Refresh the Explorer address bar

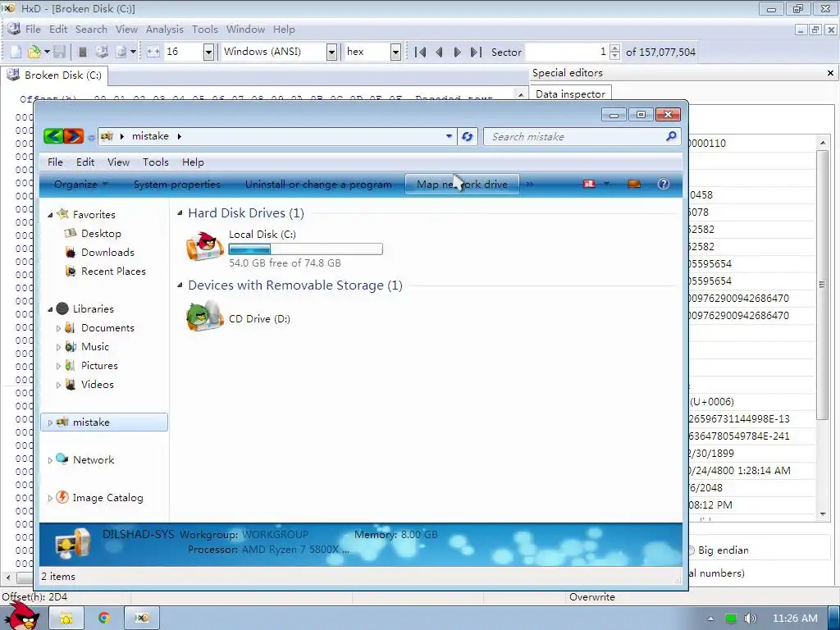click(x=467, y=137)
